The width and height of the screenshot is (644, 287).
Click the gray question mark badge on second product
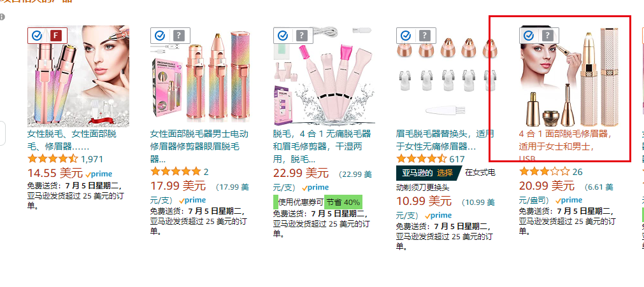pyautogui.click(x=178, y=36)
